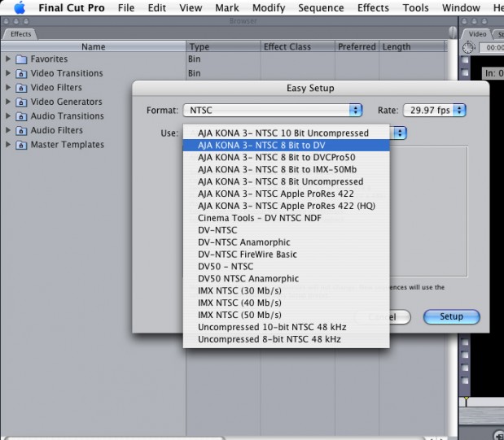Open the Final Cut Pro application menu
504x440 pixels.
pyautogui.click(x=72, y=7)
